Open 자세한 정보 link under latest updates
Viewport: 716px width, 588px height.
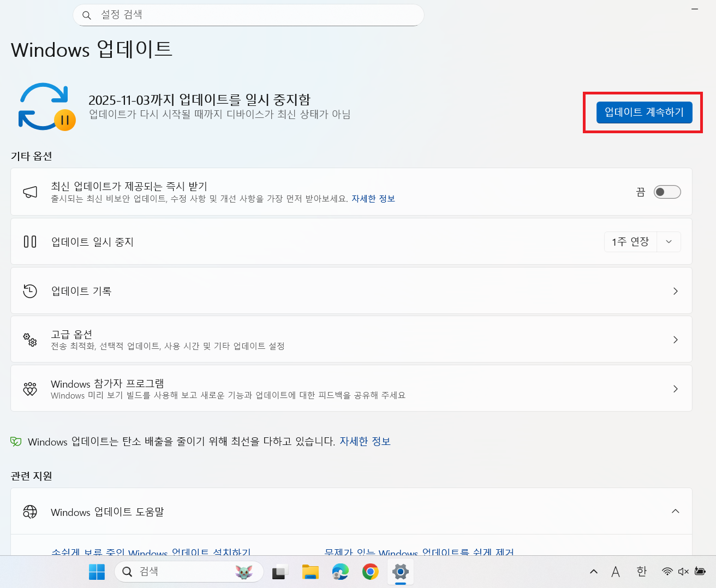pos(373,199)
